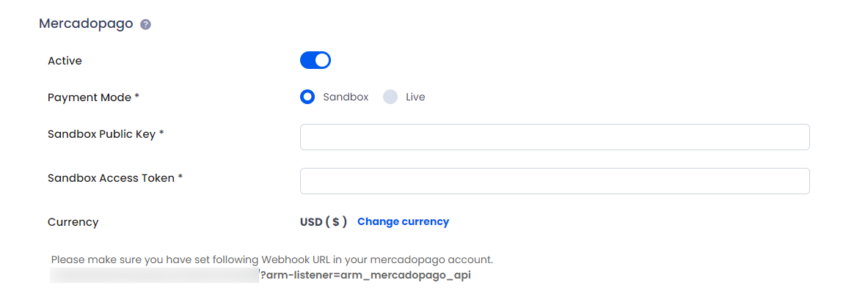
Task: Click the Currency field label
Action: (73, 222)
